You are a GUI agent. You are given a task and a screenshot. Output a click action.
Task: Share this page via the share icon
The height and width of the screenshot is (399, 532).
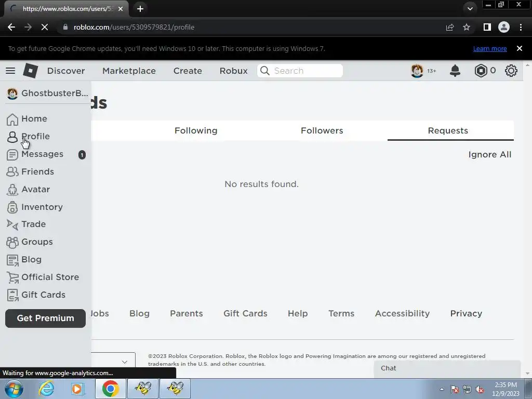pos(450,27)
